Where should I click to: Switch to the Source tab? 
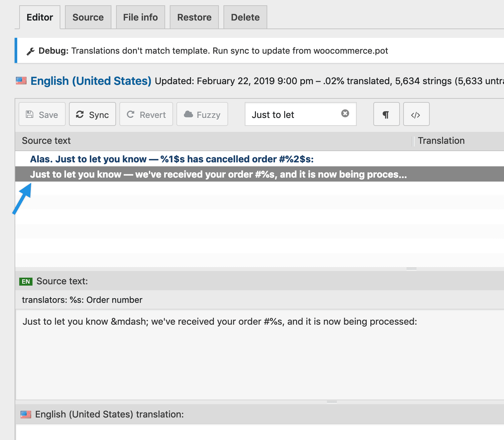[x=88, y=17]
